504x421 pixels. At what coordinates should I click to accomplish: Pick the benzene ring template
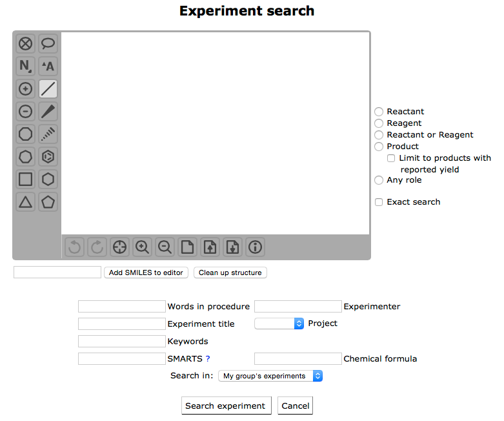(x=48, y=157)
